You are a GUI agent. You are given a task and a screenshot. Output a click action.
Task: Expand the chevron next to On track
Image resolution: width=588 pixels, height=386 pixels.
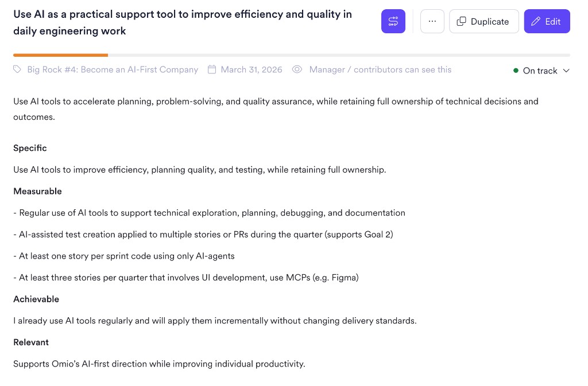567,71
